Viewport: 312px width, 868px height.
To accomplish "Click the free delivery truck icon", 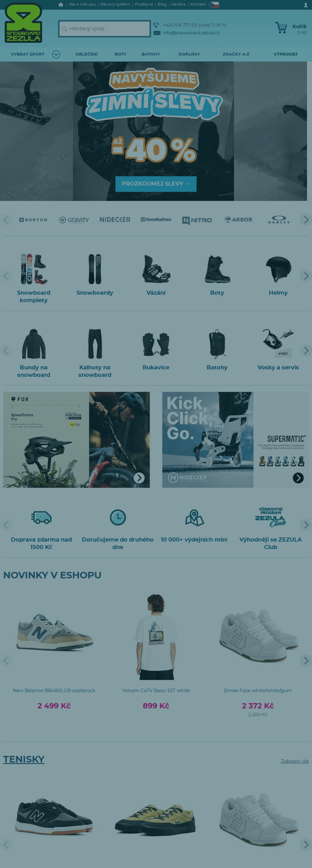I will click(41, 517).
